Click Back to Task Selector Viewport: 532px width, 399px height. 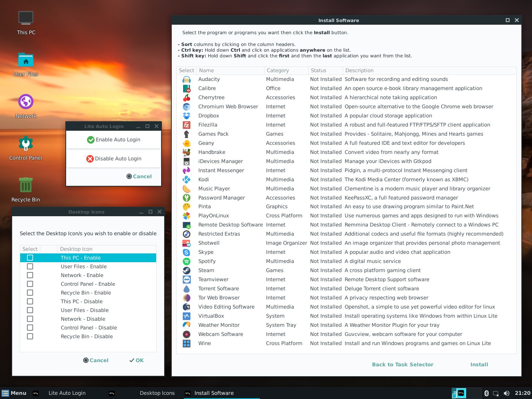(x=402, y=364)
